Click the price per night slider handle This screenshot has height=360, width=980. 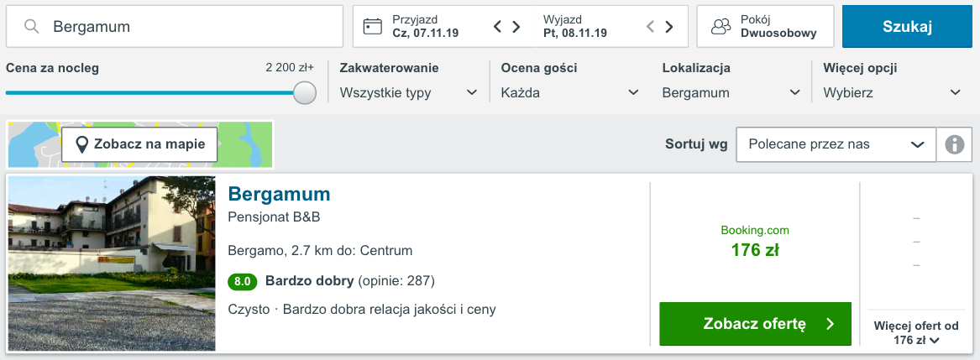click(304, 92)
